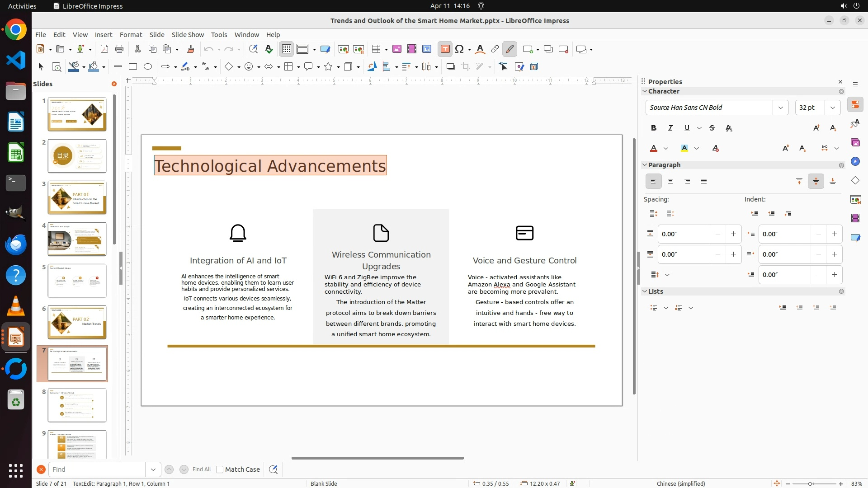Enable the Match Case checkbox
The width and height of the screenshot is (868, 488).
coord(220,469)
